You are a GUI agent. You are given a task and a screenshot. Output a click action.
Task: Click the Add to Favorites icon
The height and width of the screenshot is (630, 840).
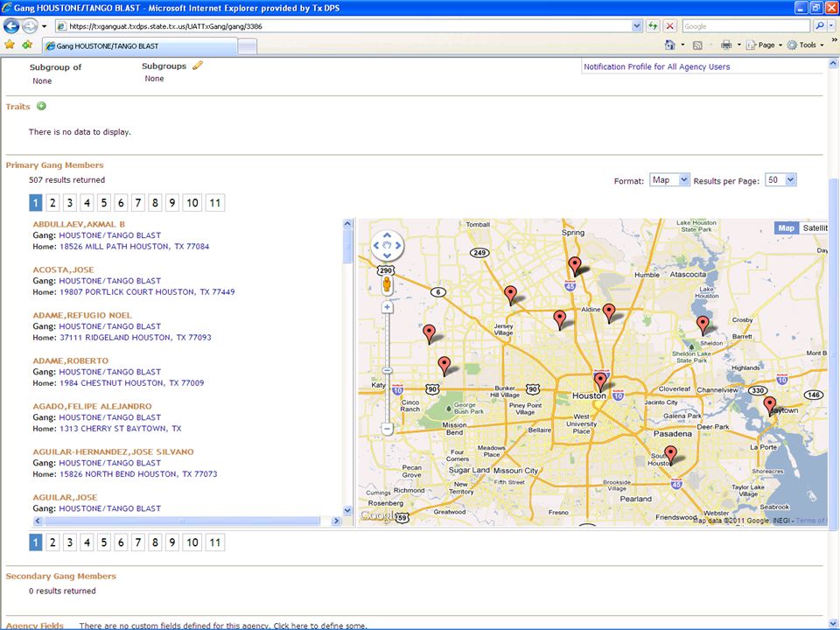27,45
